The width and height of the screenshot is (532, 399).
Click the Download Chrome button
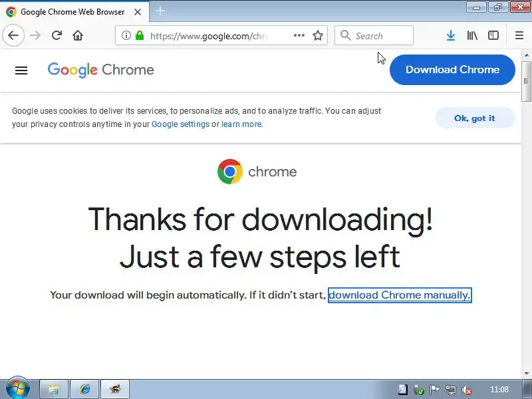[452, 70]
